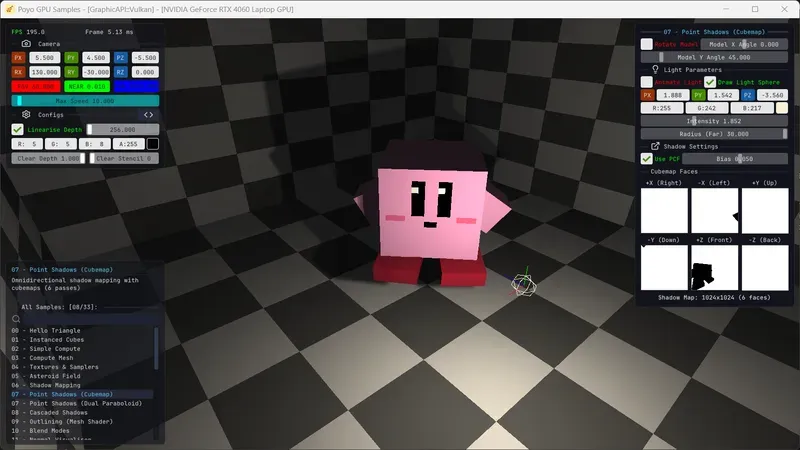The width and height of the screenshot is (800, 450).
Task: Open sample 01 - Instanced Cubes
Action: tap(82, 340)
